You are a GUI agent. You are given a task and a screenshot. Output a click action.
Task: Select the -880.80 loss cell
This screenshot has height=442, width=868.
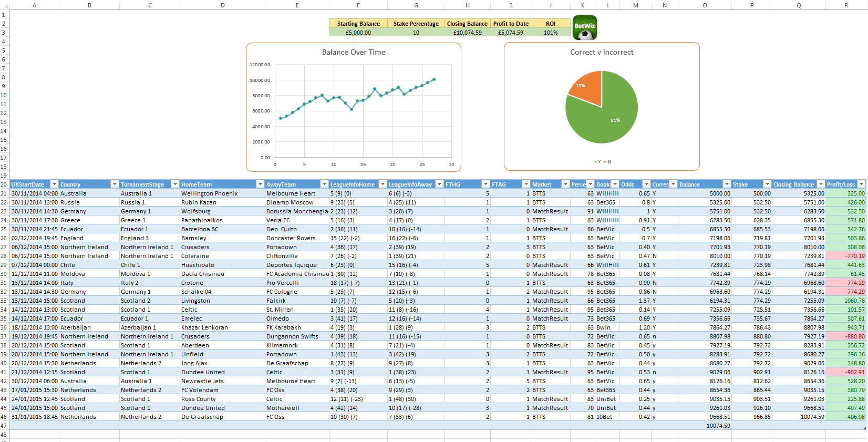846,336
